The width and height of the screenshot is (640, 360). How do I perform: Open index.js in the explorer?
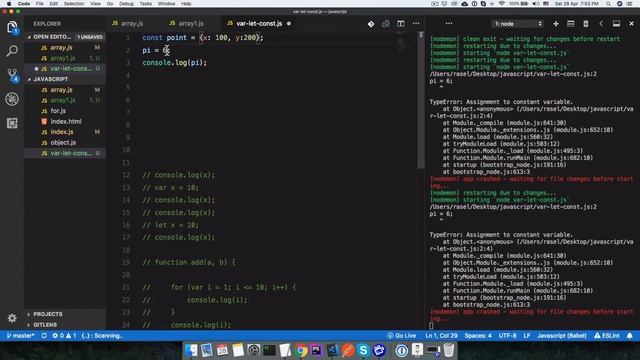click(x=65, y=132)
